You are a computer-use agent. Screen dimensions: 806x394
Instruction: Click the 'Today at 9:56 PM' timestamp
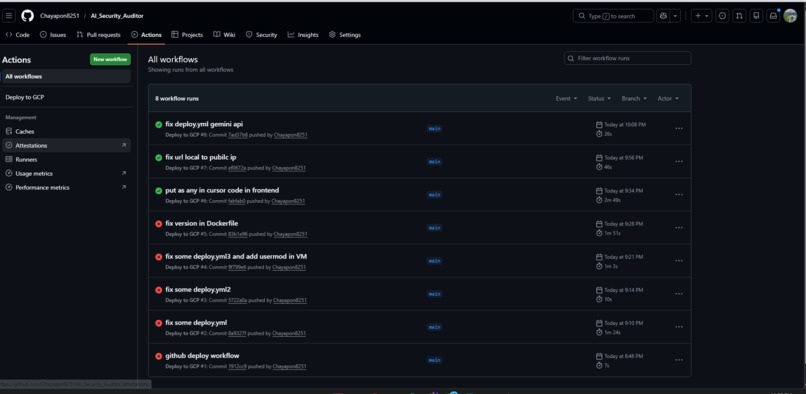click(624, 158)
